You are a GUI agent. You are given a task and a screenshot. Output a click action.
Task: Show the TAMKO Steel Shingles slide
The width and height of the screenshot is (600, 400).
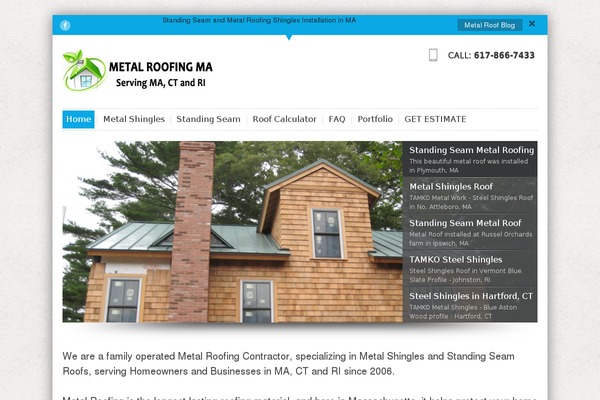470,268
